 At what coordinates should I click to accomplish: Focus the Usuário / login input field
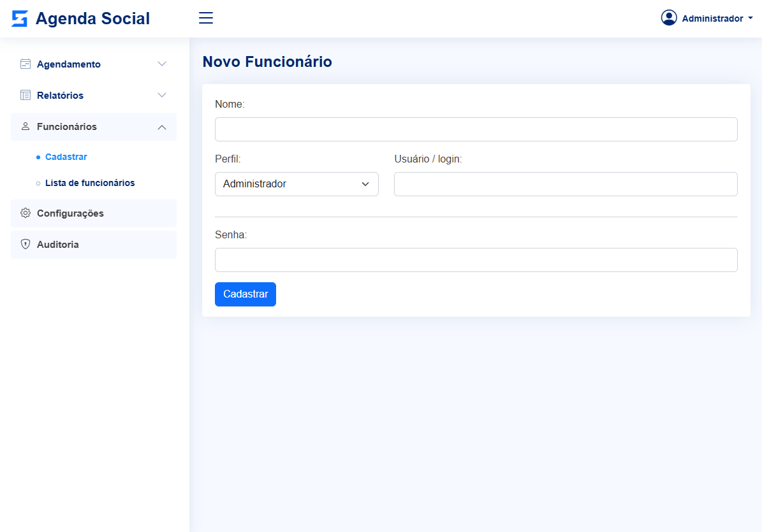tap(566, 184)
